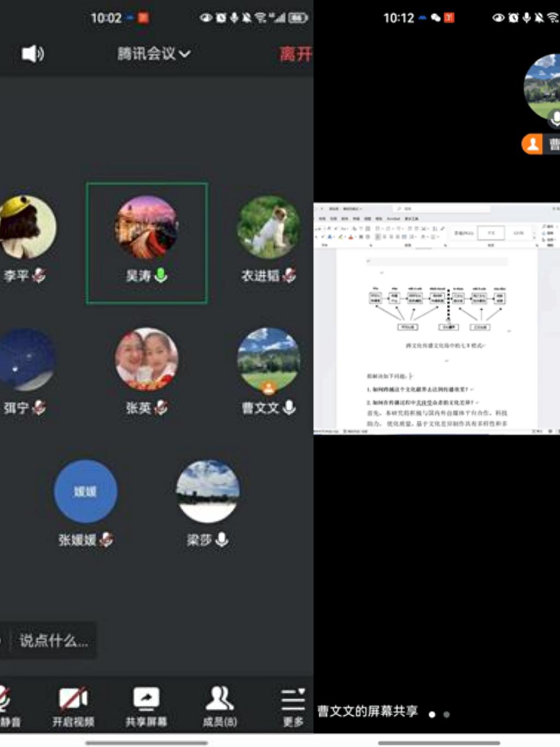This screenshot has width=560, height=747.
Task: Open the 成员(8) members list
Action: (220, 705)
